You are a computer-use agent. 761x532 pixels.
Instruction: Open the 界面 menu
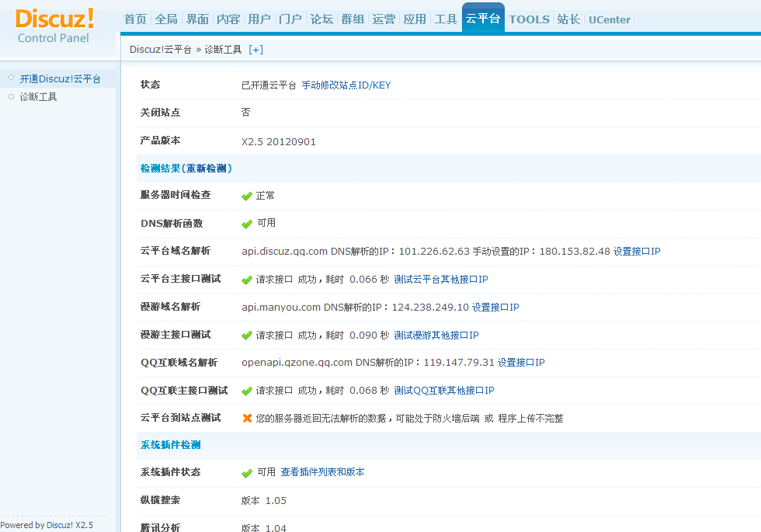(x=197, y=19)
